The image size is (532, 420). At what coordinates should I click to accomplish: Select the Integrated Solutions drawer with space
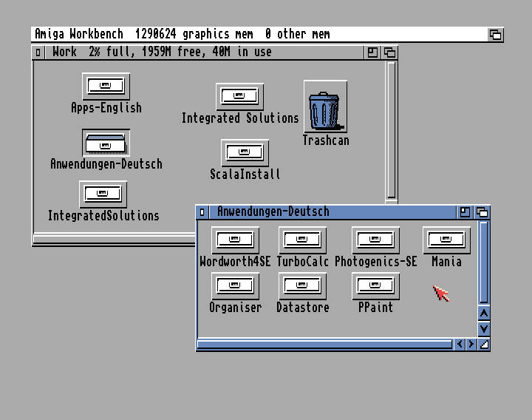(x=239, y=96)
